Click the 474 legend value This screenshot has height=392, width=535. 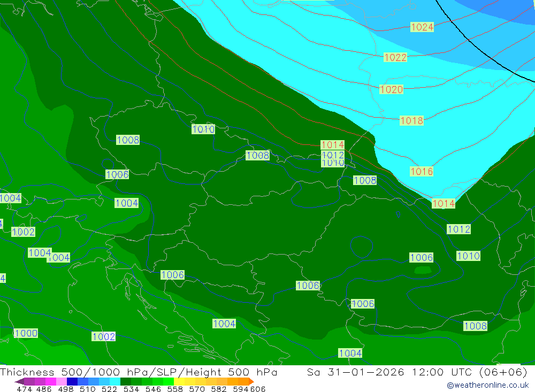click(24, 389)
